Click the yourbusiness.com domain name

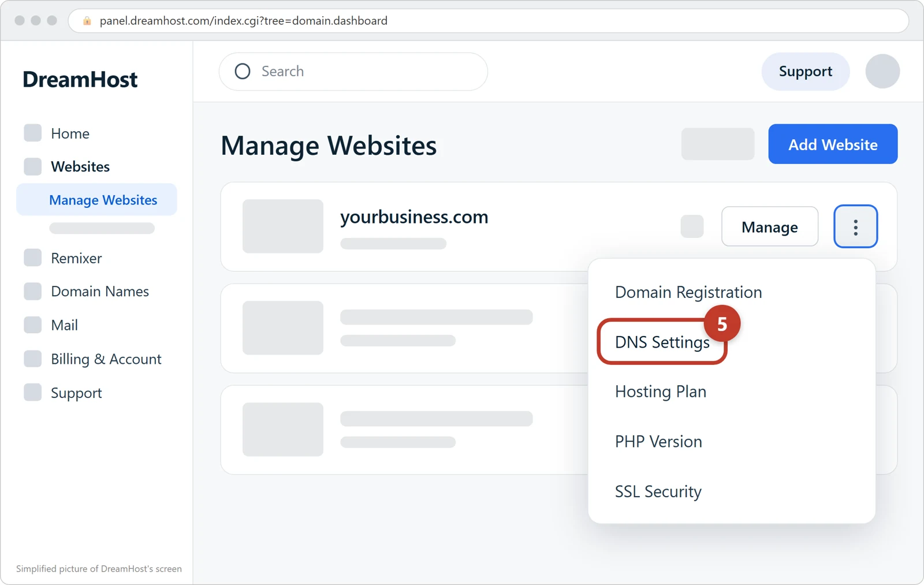[x=414, y=217]
